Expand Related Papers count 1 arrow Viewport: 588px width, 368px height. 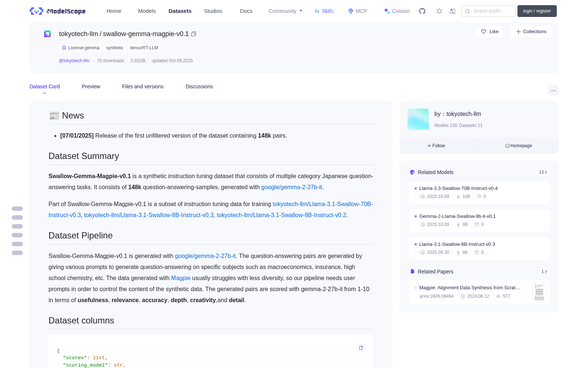544,272
